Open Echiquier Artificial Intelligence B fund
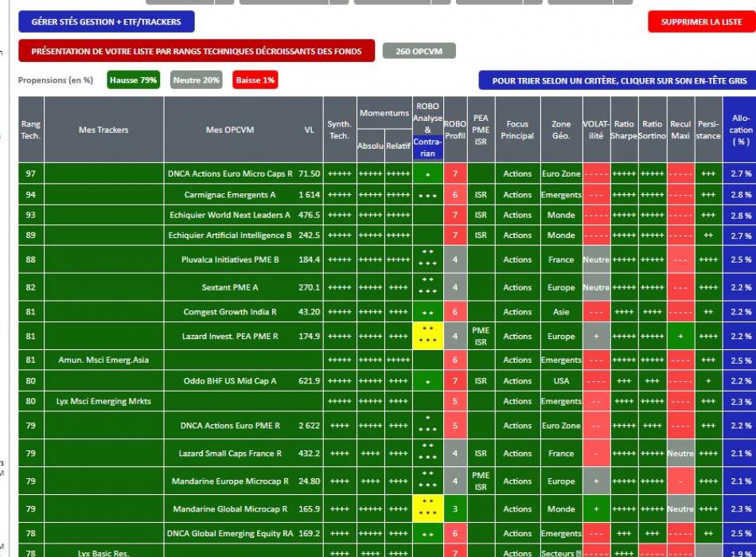 (x=230, y=236)
